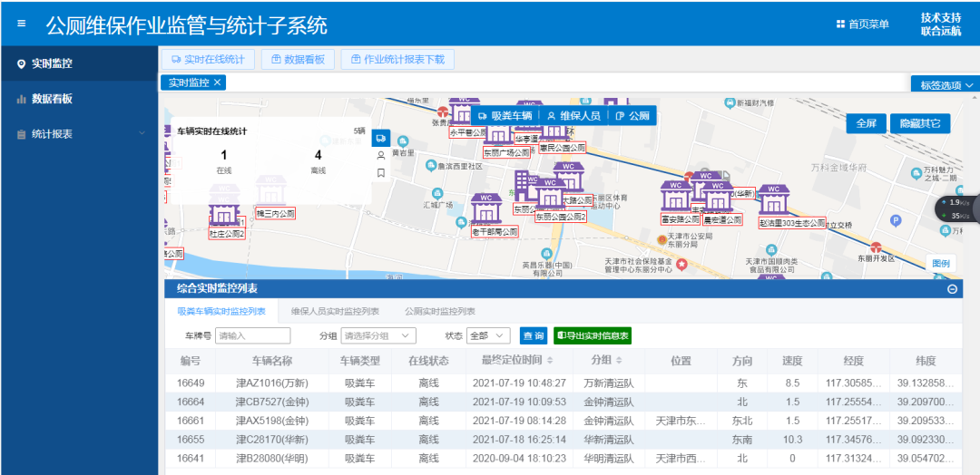
Task: Select 吸粪车辆 map filter
Action: (505, 115)
